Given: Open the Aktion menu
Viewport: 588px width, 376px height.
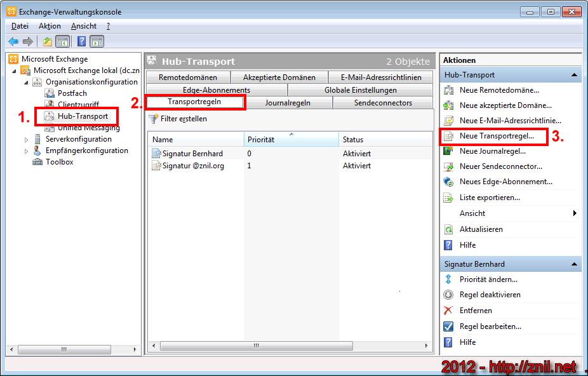Looking at the screenshot, I should click(50, 26).
